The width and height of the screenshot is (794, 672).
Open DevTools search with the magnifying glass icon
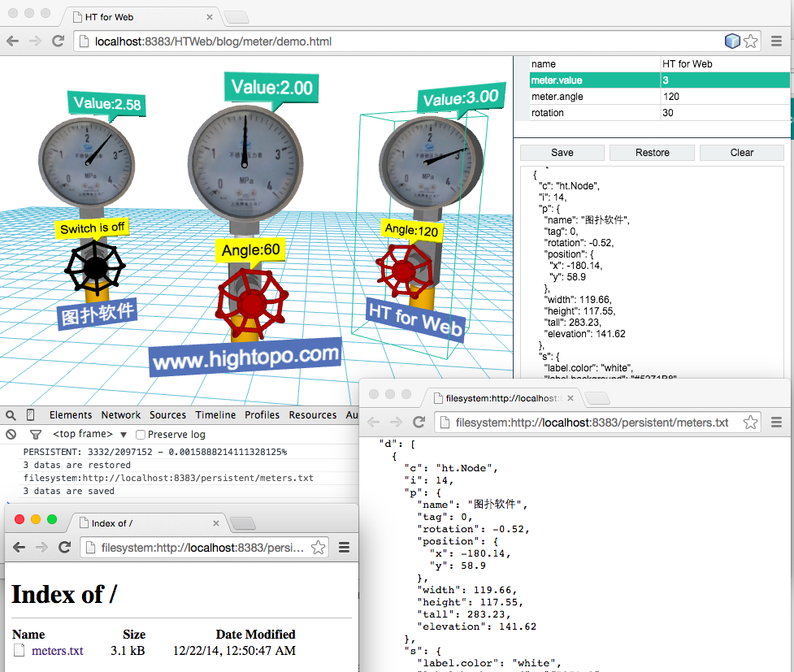point(11,414)
